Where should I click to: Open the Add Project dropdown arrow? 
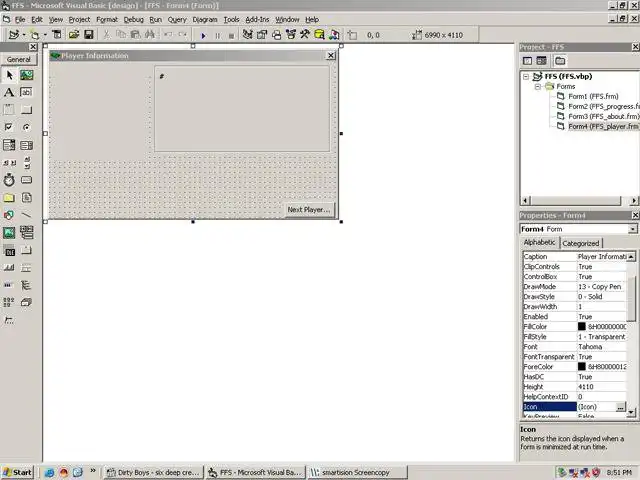(24, 35)
